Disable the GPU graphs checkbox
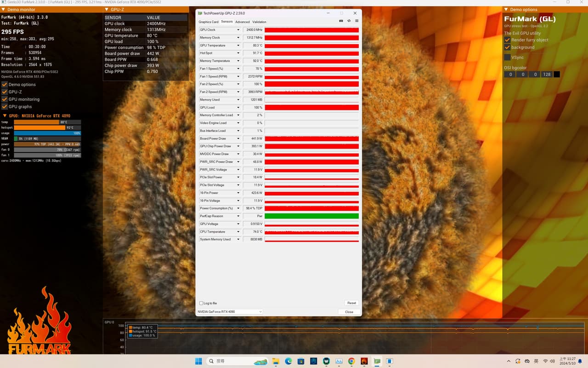Screen dimensions: 588x368 coord(5,107)
